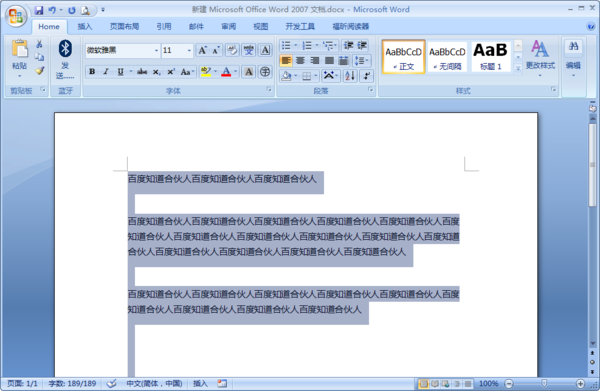Click the Format Painter brush icon
The width and height of the screenshot is (600, 391).
pos(40,70)
